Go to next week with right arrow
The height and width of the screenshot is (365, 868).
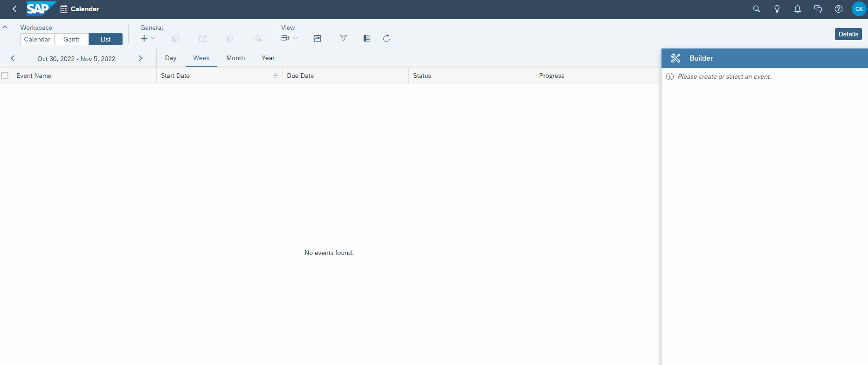(x=140, y=58)
